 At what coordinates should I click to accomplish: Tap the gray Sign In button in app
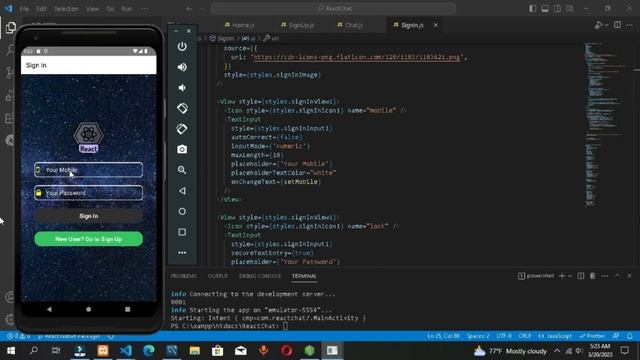(89, 216)
